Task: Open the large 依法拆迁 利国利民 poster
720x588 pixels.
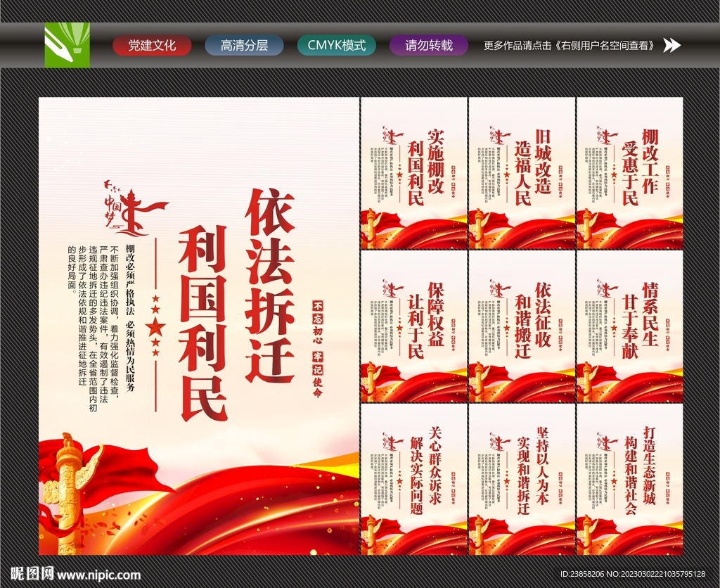Action: point(198,326)
